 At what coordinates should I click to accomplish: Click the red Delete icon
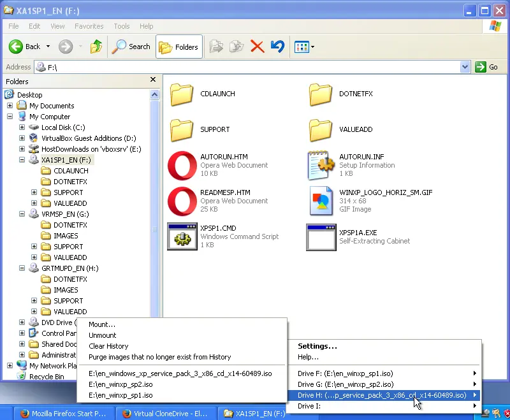tap(258, 47)
